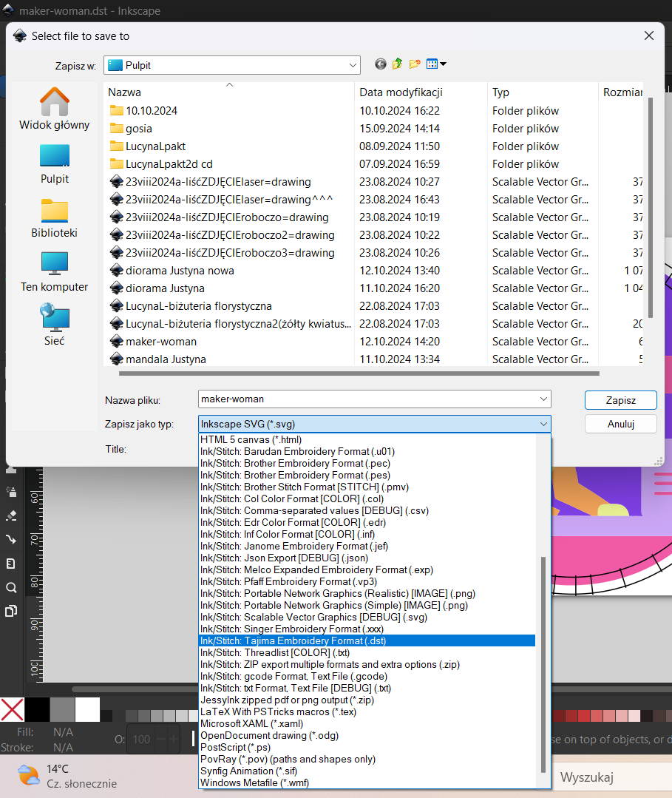This screenshot has height=798, width=672.
Task: Choose Pfaff Embroidery Format (.vp3)
Action: pos(367,582)
